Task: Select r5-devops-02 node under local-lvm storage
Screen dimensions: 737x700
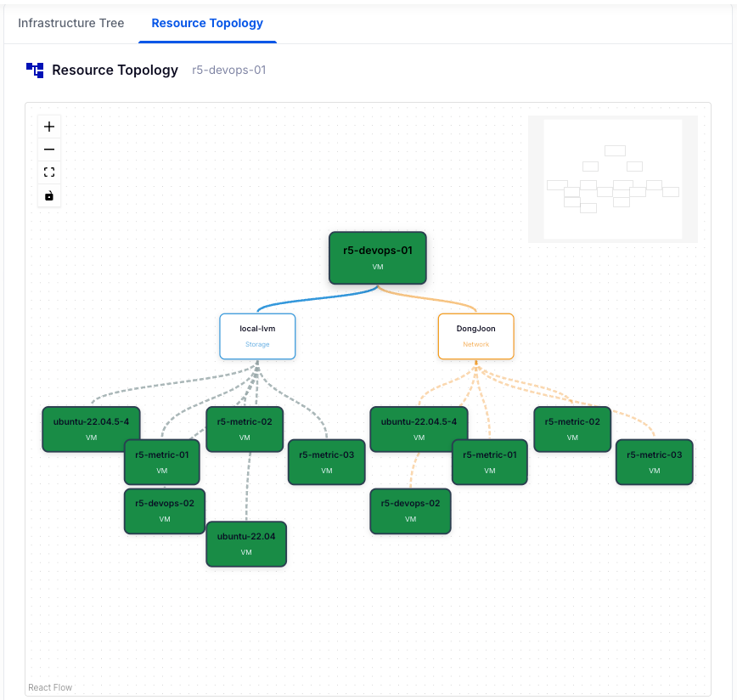Action: click(x=165, y=511)
